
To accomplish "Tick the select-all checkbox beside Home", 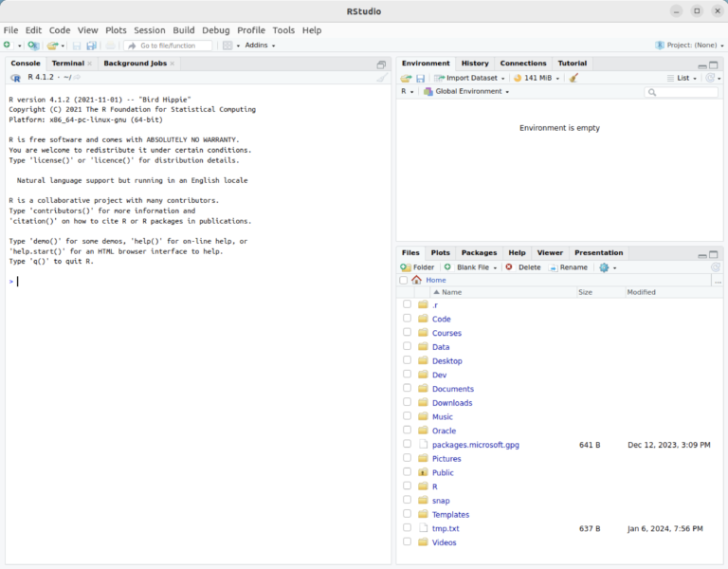I will pyautogui.click(x=404, y=280).
